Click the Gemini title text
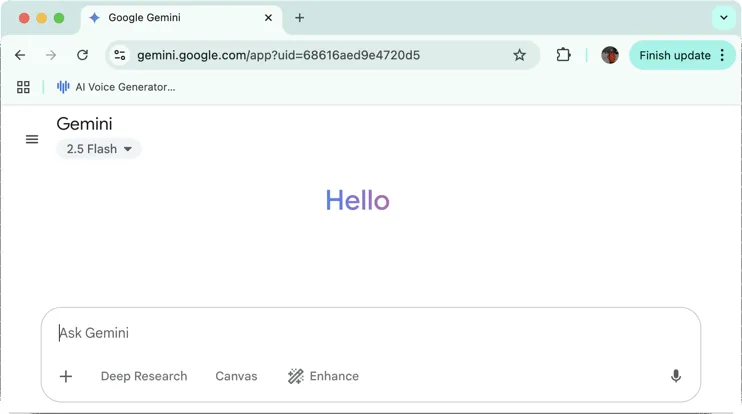Viewport: 742px width, 414px height. (x=84, y=124)
